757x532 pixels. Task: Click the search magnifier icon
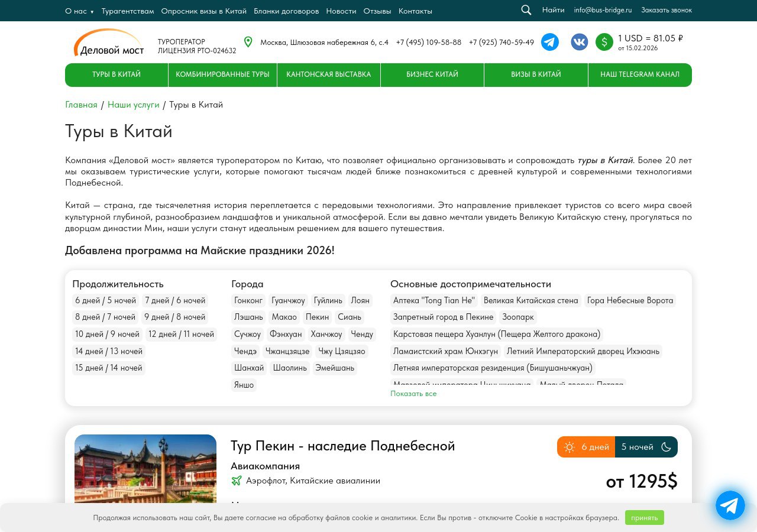click(x=526, y=10)
